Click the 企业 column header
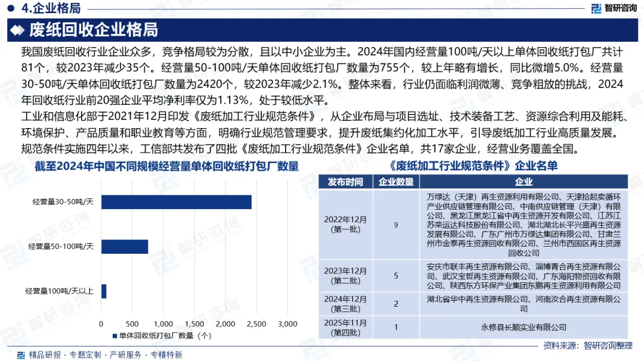Viewport: 644px width, 361px height. [524, 182]
